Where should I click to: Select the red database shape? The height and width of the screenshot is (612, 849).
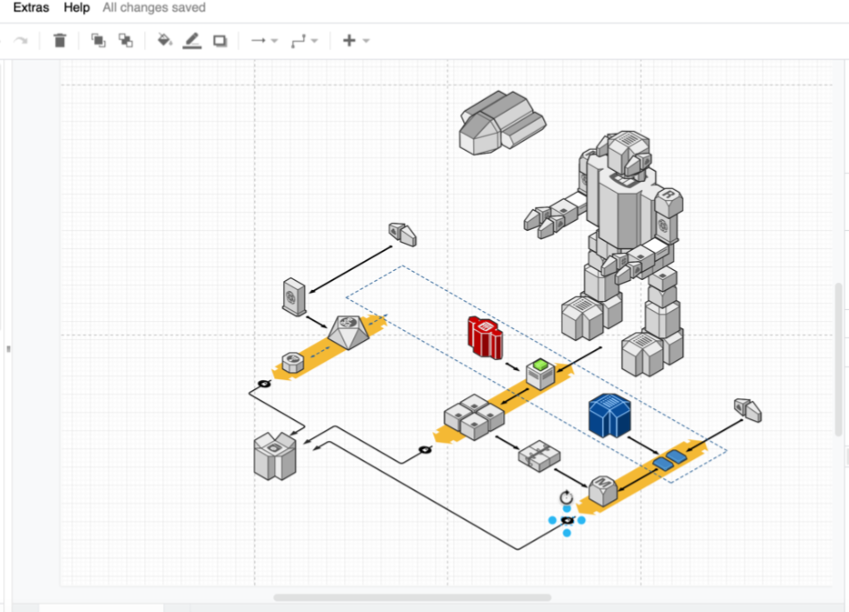485,337
